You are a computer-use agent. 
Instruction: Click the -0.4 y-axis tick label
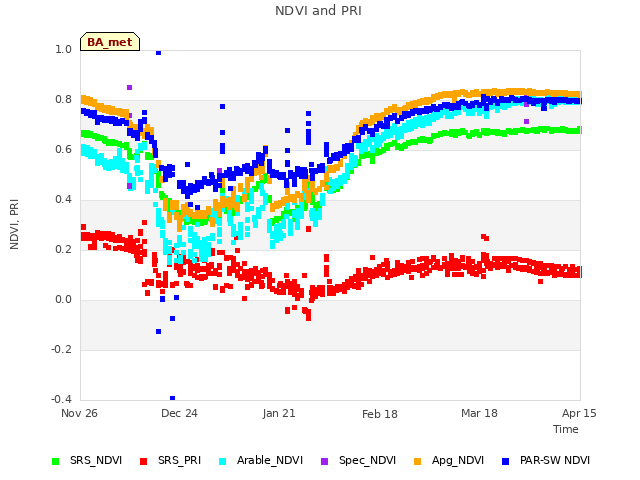coord(61,399)
